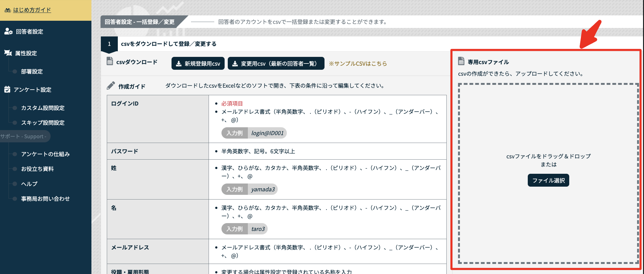Click the アンケート設定 calendar-check icon
Image resolution: width=644 pixels, height=274 pixels.
pyautogui.click(x=7, y=90)
